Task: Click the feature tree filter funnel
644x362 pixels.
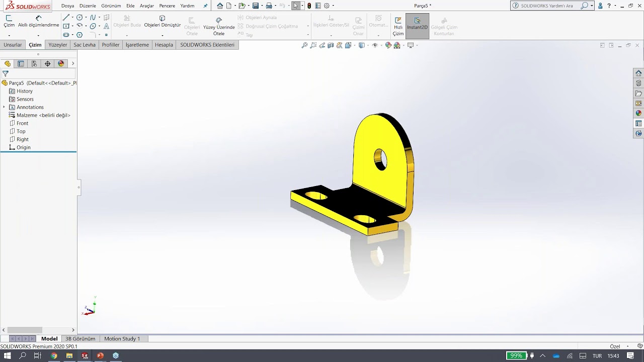Action: (6, 73)
